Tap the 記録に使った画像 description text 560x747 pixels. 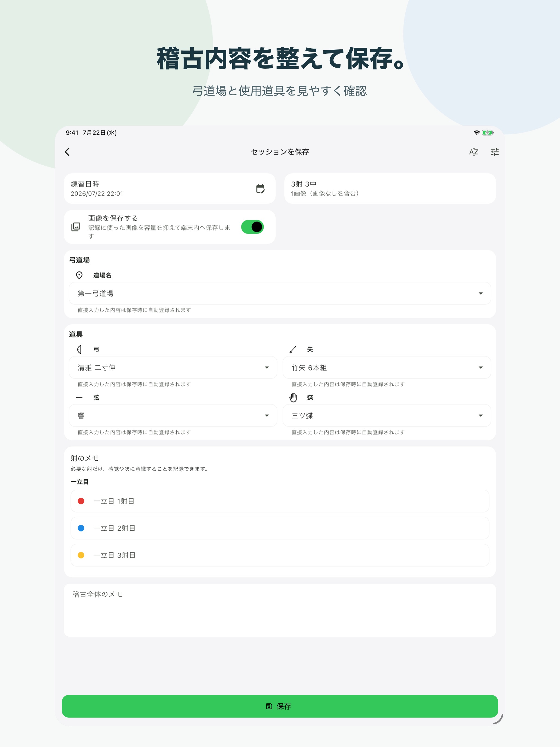(159, 232)
